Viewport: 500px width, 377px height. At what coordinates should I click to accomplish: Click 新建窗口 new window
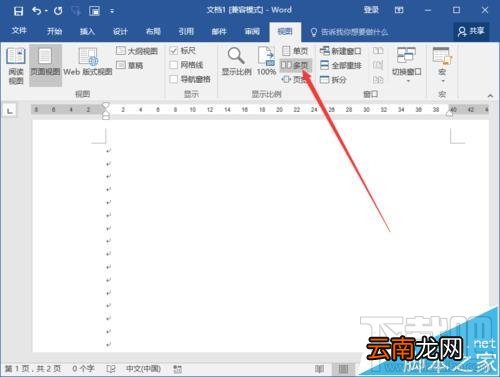340,51
